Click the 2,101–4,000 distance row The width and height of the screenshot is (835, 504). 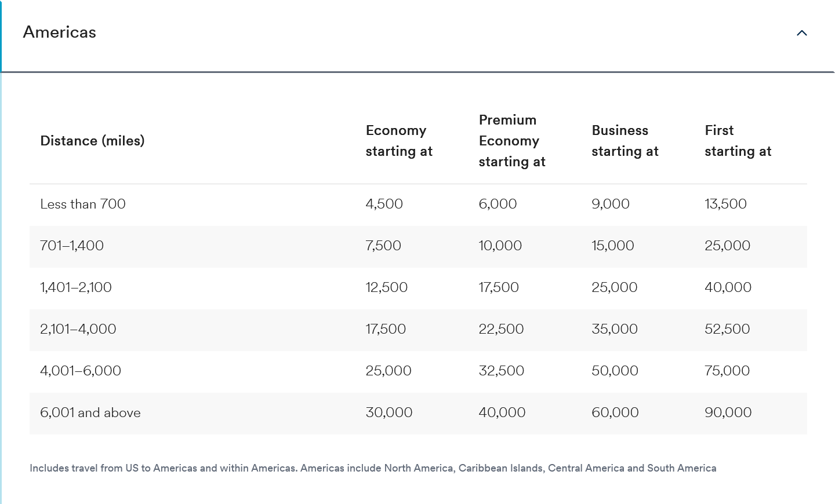(x=78, y=329)
